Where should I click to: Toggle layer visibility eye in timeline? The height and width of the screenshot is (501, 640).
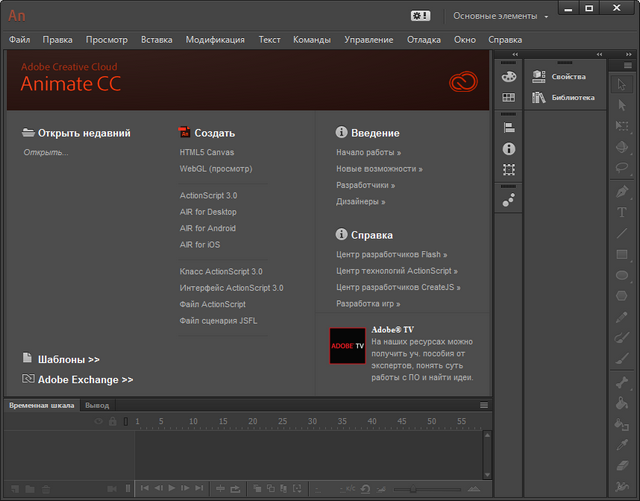point(98,422)
